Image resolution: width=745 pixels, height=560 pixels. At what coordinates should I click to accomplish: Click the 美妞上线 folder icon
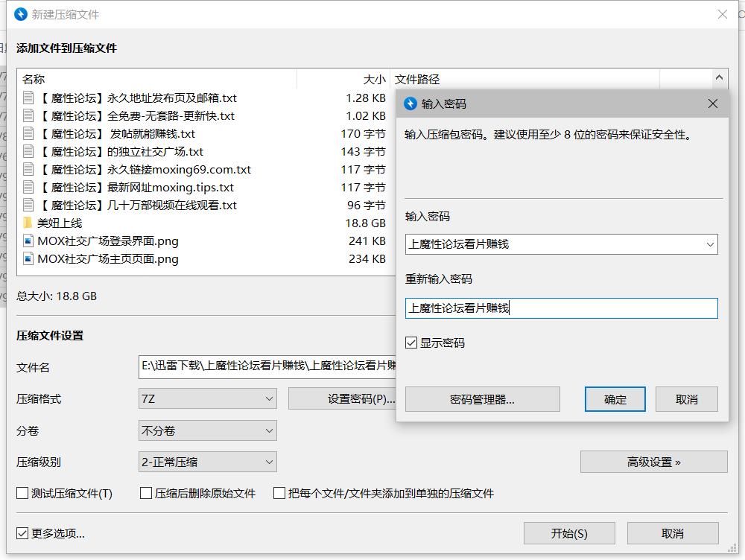(28, 223)
